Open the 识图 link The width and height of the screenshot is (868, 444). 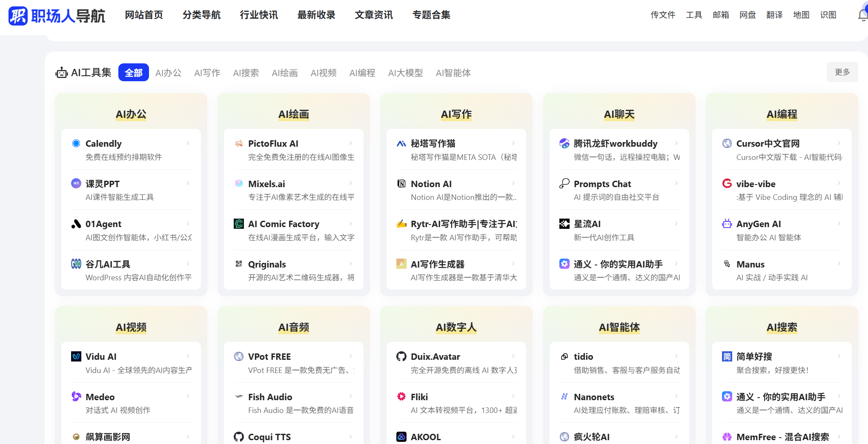coord(828,15)
